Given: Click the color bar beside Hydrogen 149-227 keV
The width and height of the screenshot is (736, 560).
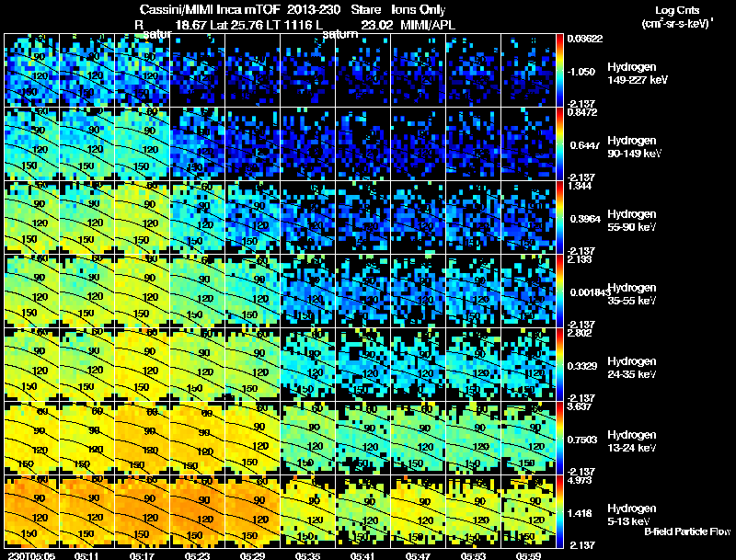Looking at the screenshot, I should [559, 70].
